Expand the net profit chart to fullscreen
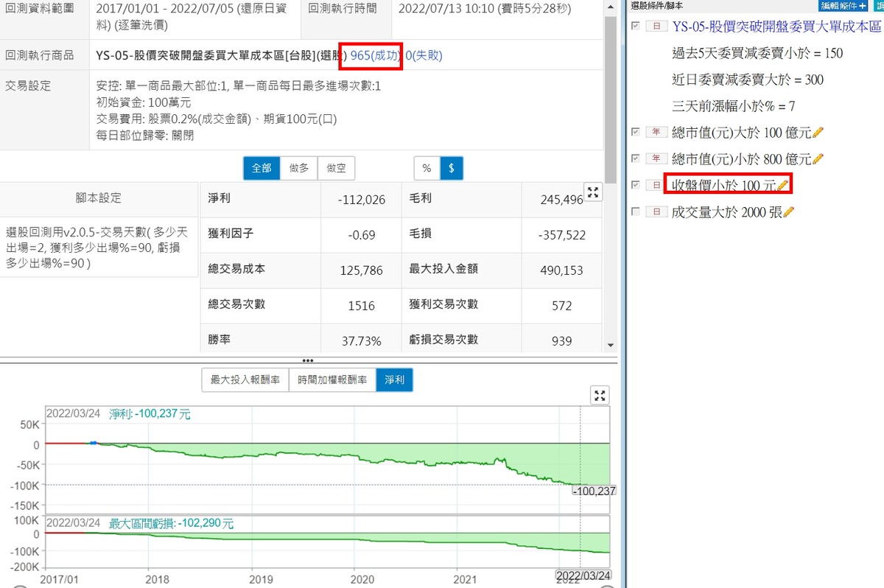The image size is (884, 588). point(600,396)
